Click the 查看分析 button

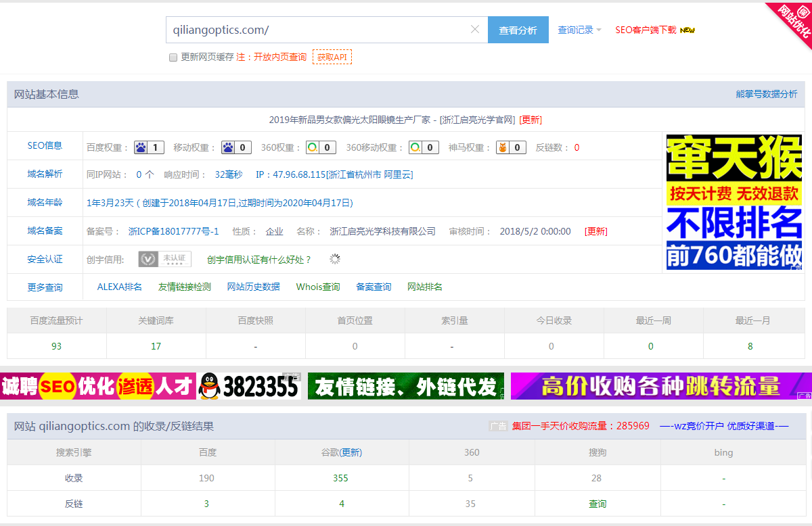(x=518, y=30)
